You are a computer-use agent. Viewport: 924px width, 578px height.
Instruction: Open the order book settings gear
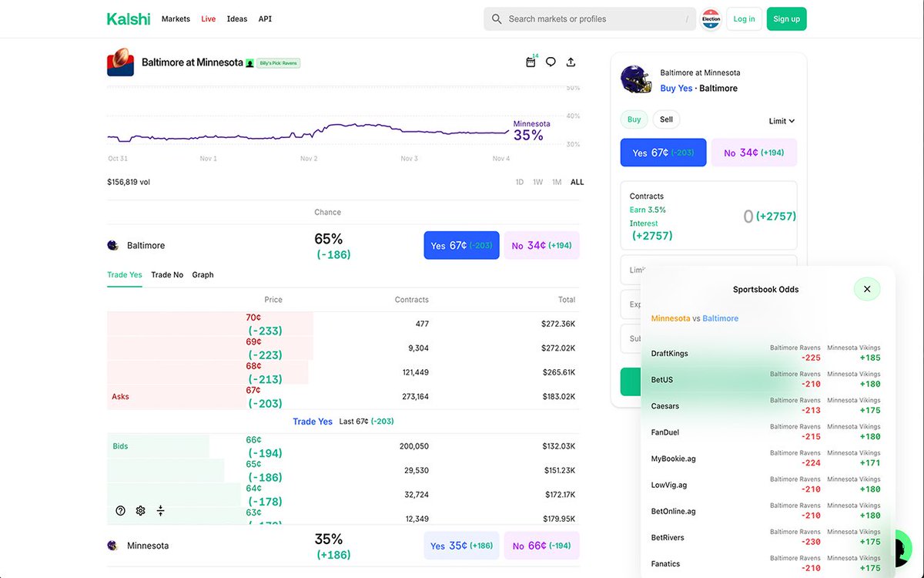coord(140,510)
